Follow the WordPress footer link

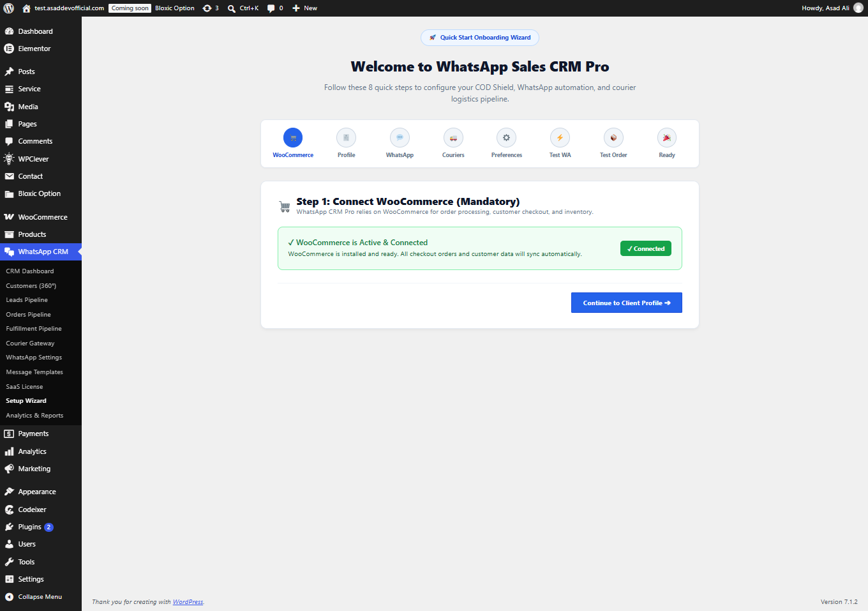click(188, 602)
